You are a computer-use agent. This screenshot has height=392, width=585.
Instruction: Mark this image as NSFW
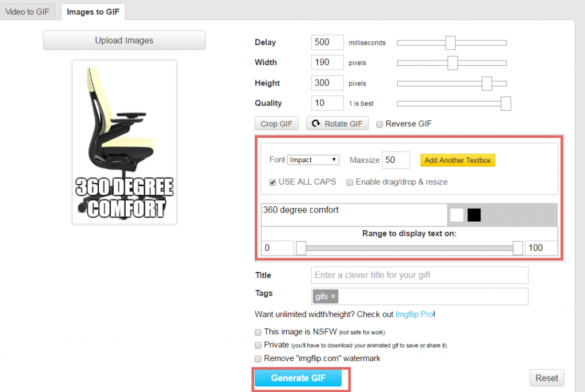point(258,332)
